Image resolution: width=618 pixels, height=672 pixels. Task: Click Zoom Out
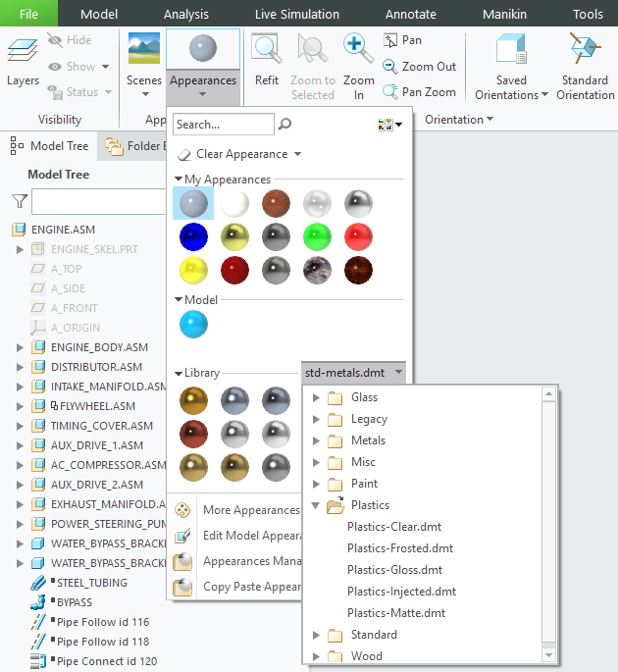tap(420, 67)
